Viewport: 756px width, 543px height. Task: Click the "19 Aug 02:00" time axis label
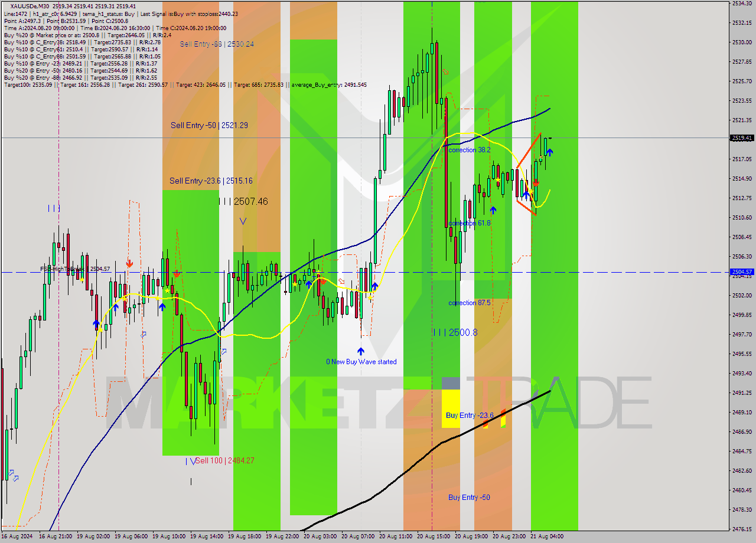(94, 537)
